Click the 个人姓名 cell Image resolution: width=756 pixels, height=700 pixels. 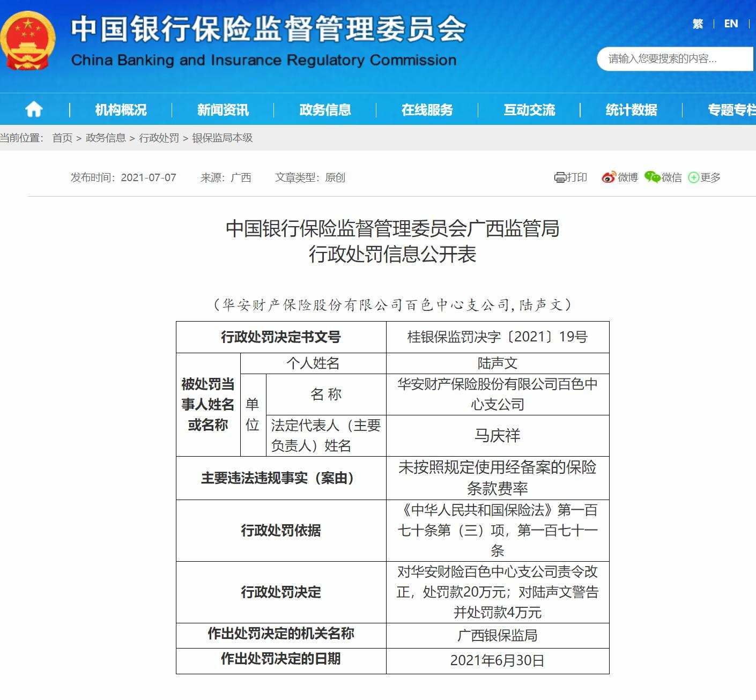(x=313, y=363)
